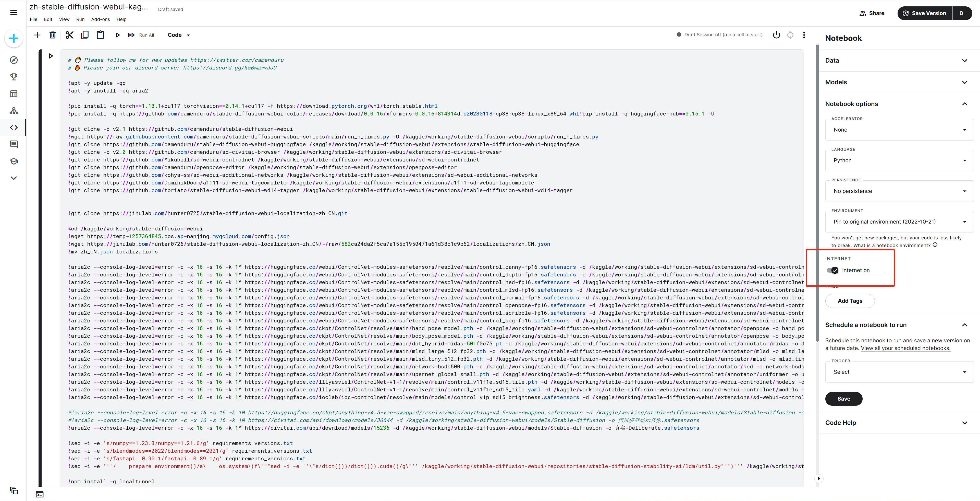Image resolution: width=980 pixels, height=501 pixels.
Task: Open the Accelerator None dropdown
Action: click(899, 130)
